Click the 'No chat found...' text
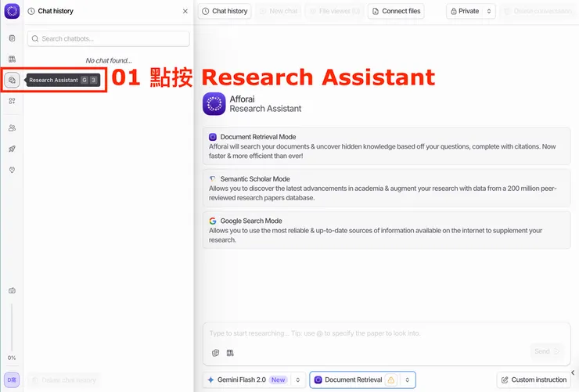The height and width of the screenshot is (392, 579). (x=109, y=60)
